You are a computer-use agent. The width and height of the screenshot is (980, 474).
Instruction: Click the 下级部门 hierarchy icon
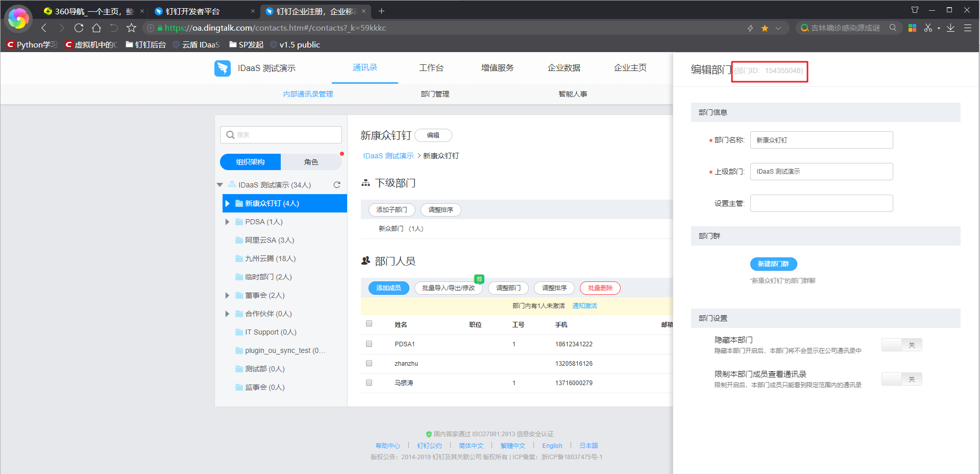click(x=365, y=183)
